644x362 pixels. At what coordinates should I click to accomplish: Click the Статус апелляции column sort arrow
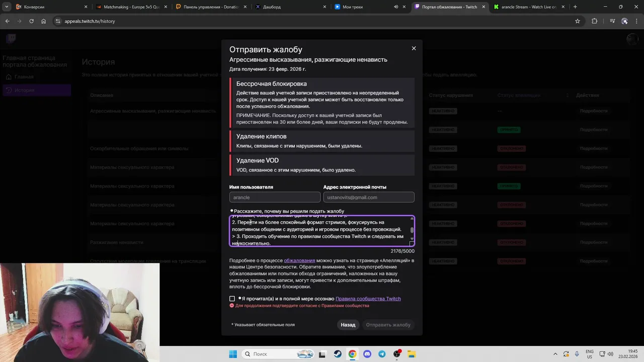(567, 95)
